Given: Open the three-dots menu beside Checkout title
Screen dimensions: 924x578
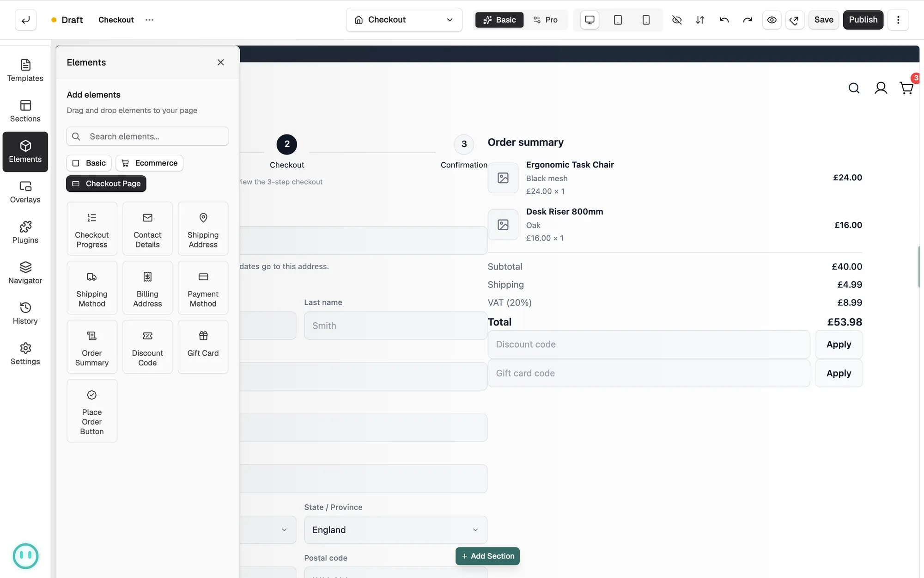Looking at the screenshot, I should pos(149,20).
